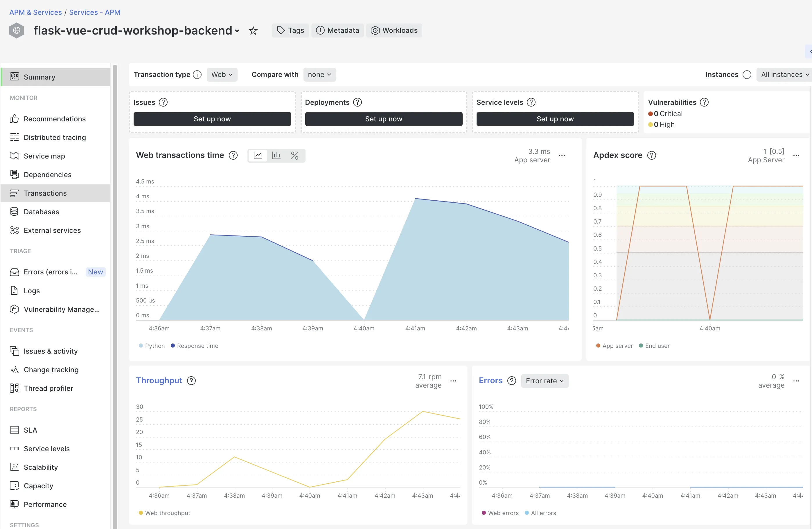The width and height of the screenshot is (812, 529).
Task: Open Scalability report
Action: point(55,467)
